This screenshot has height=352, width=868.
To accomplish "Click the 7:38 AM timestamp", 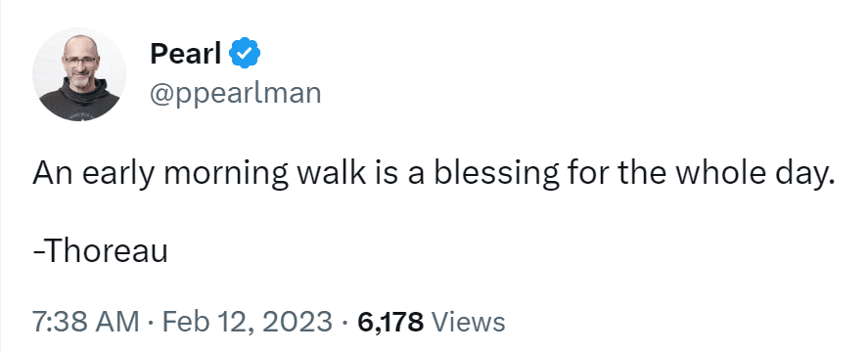I will (x=86, y=322).
